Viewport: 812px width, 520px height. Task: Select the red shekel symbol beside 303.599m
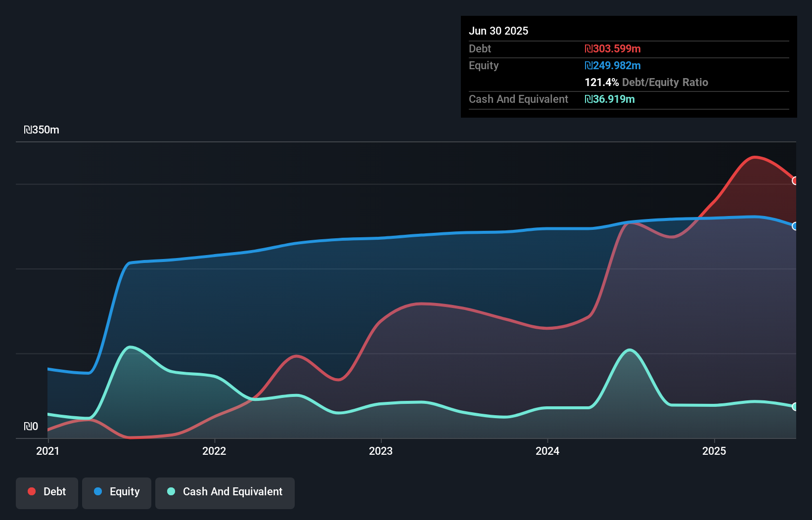coord(588,49)
